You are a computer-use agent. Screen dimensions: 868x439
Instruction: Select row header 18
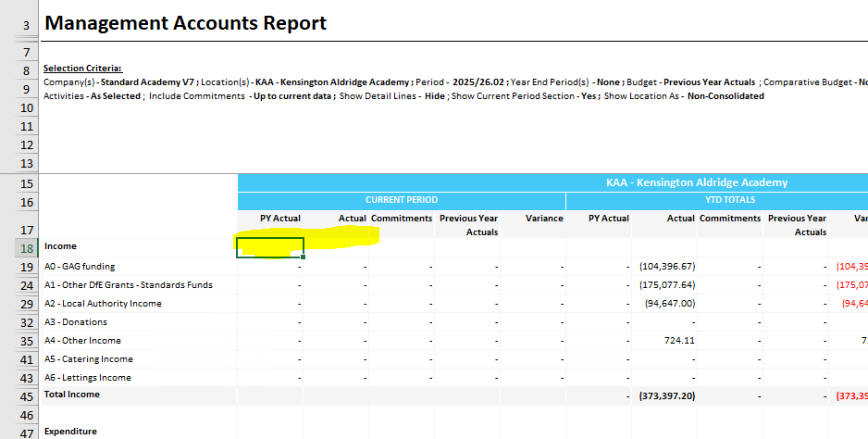pyautogui.click(x=26, y=247)
